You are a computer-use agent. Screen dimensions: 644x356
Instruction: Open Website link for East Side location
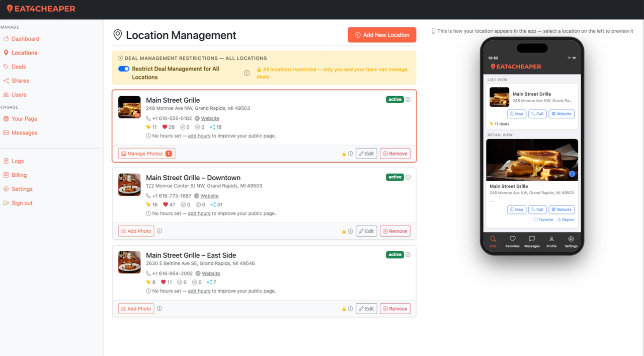pos(211,273)
